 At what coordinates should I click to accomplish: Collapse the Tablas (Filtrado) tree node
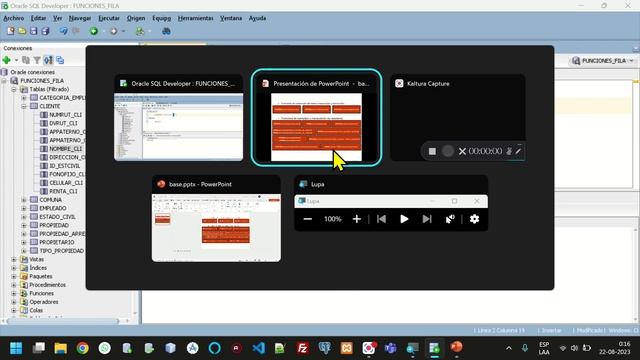[14, 89]
